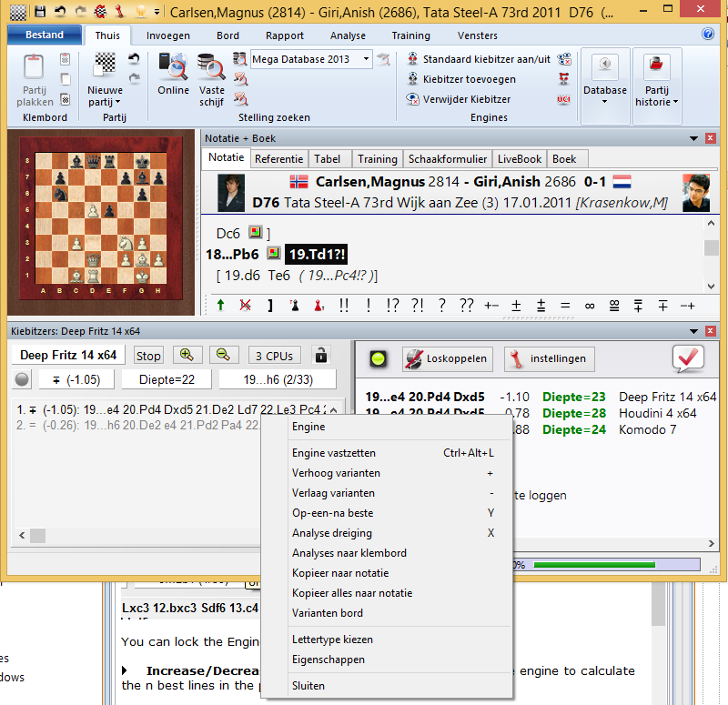Expand the Nieuwe partij dropdown arrow

pos(118,102)
